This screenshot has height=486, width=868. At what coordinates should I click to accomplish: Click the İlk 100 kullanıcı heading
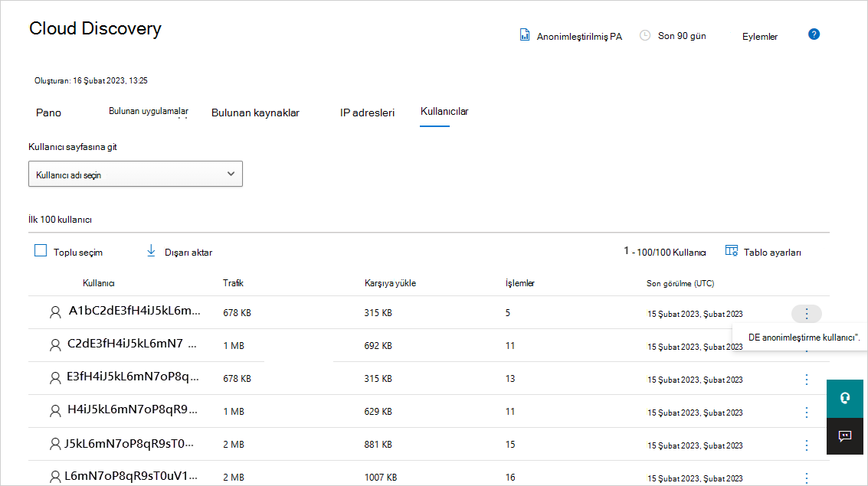[x=60, y=220]
